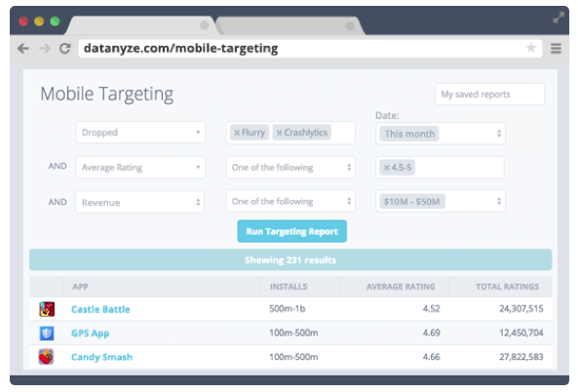Click the My saved reports field
The width and height of the screenshot is (578, 392).
pos(489,95)
